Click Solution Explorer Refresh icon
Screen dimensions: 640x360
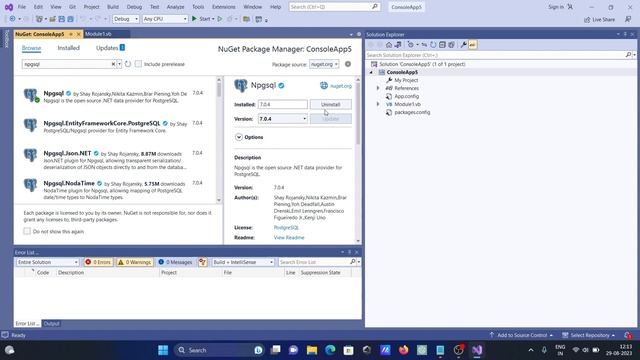pos(433,45)
